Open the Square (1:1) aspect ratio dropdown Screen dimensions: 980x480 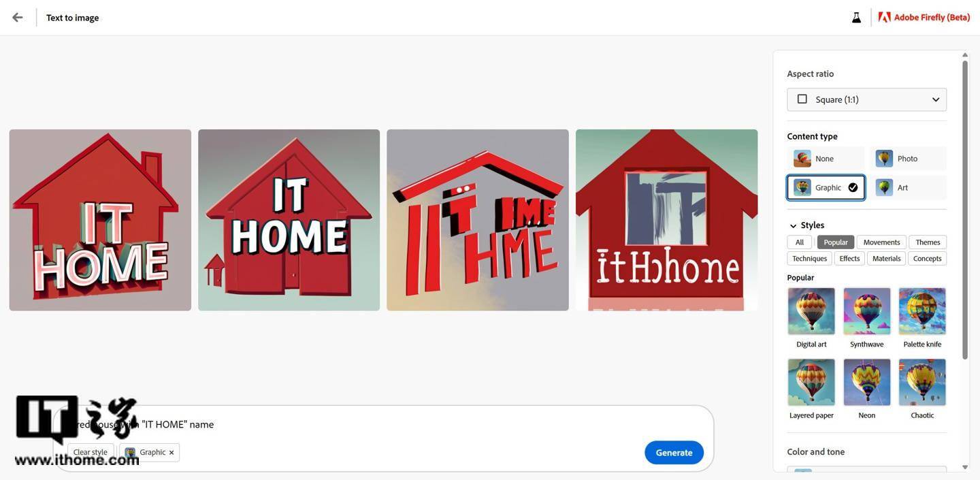coord(867,99)
